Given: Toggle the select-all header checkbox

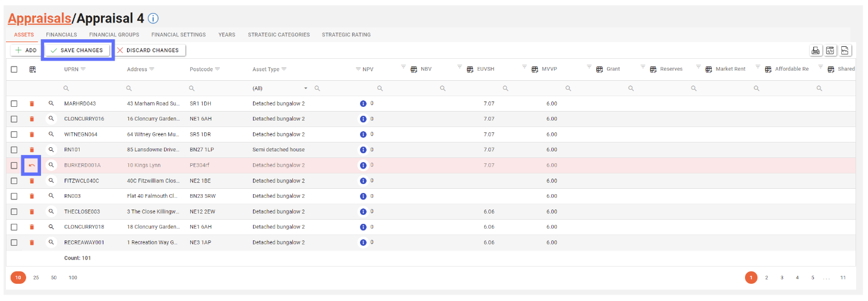Looking at the screenshot, I should click(x=14, y=69).
